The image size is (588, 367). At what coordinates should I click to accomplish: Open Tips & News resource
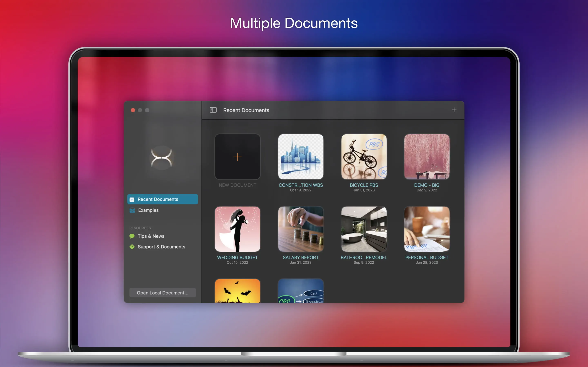[x=151, y=236]
